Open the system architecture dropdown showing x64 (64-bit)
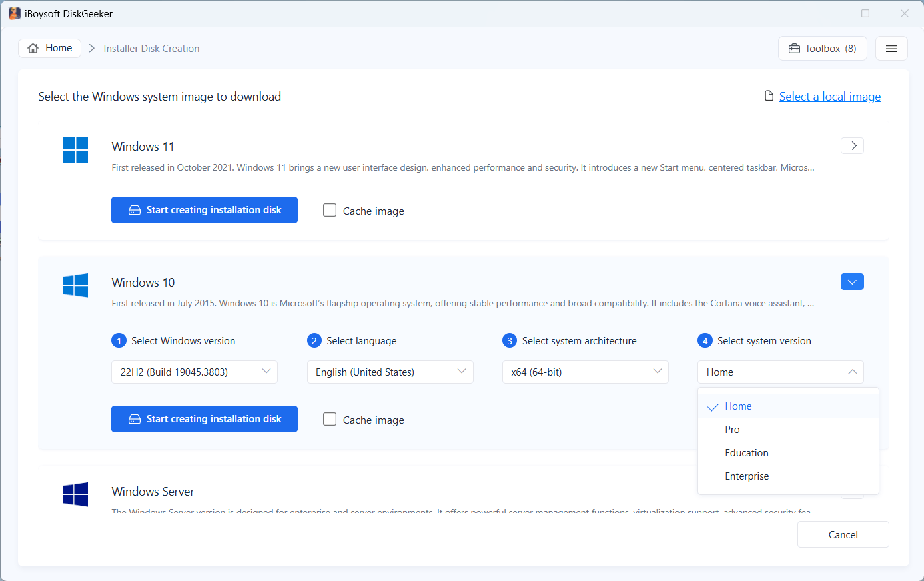924x581 pixels. pos(586,372)
